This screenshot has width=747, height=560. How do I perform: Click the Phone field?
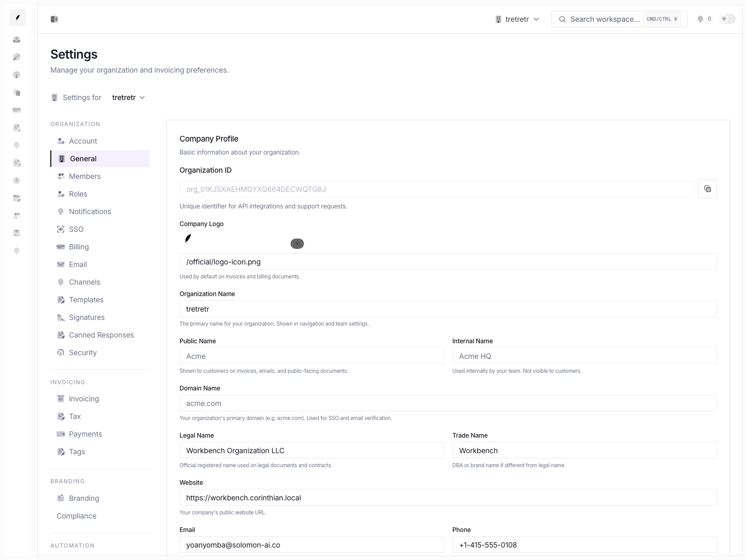click(585, 545)
